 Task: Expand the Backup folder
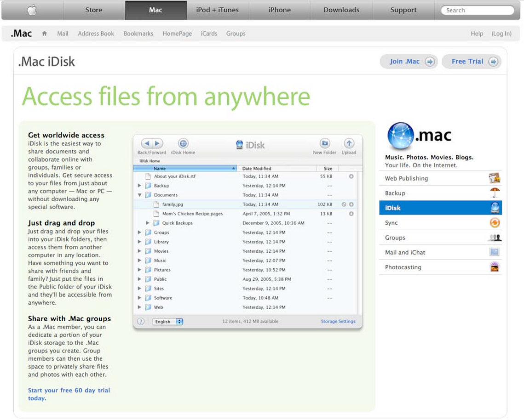[140, 185]
